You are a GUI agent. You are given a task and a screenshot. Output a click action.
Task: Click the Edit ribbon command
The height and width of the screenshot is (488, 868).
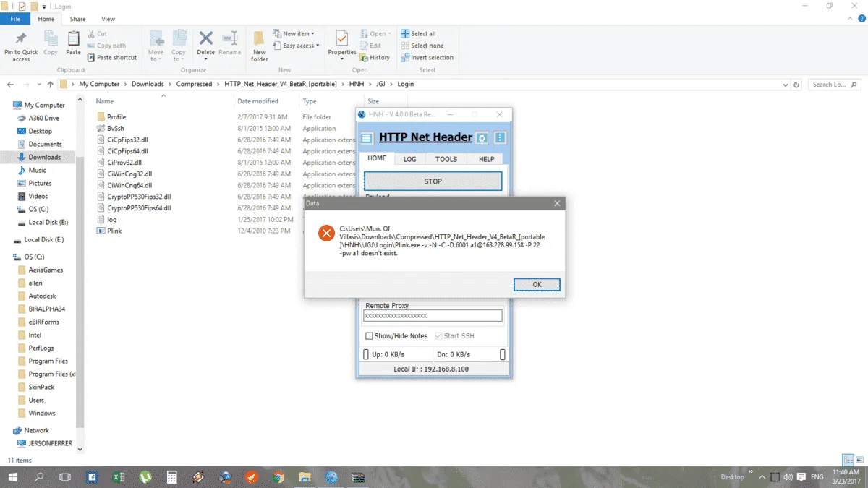point(370,46)
